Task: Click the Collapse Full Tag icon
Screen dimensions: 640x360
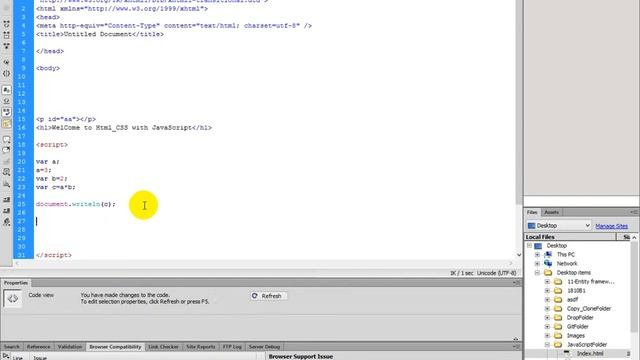Action: [x=7, y=24]
